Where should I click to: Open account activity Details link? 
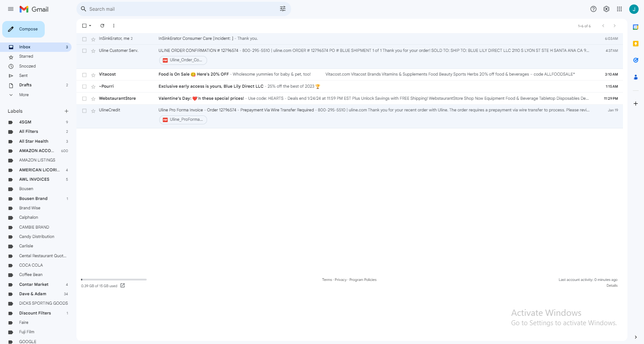612,285
